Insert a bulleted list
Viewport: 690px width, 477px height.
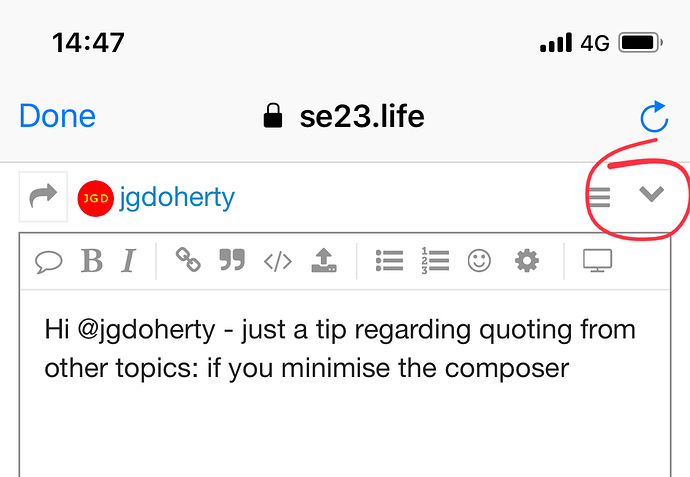coord(389,262)
